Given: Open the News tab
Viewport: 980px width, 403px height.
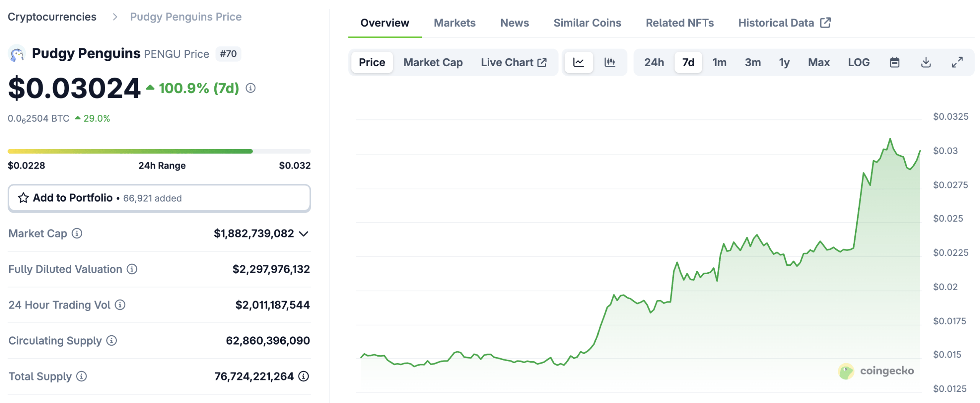Looking at the screenshot, I should coord(514,23).
